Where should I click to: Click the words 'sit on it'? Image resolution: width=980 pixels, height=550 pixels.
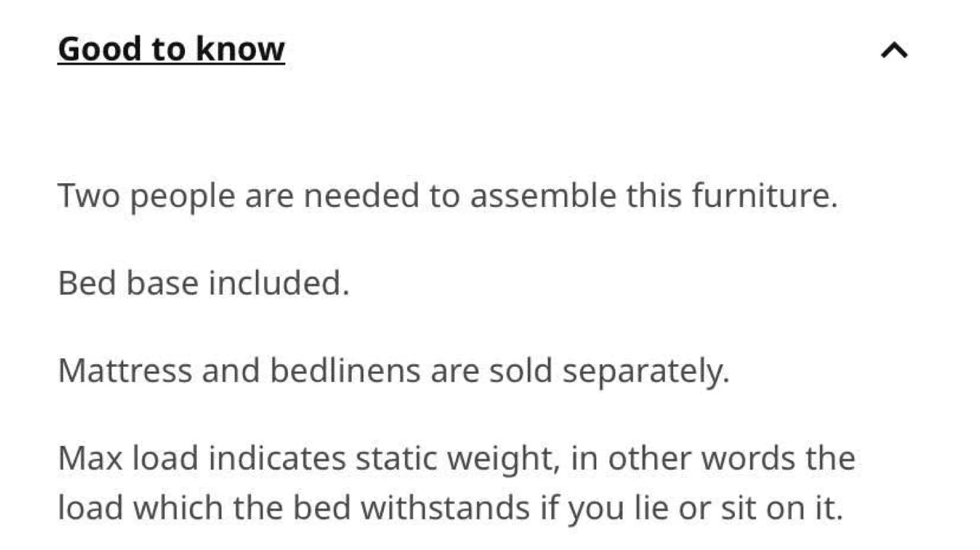[x=781, y=507]
